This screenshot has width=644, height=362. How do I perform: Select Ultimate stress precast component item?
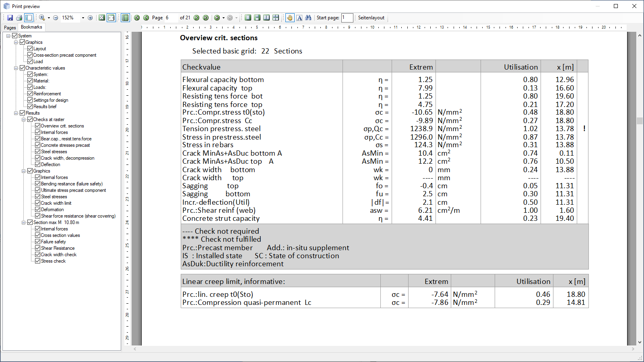[x=73, y=190]
